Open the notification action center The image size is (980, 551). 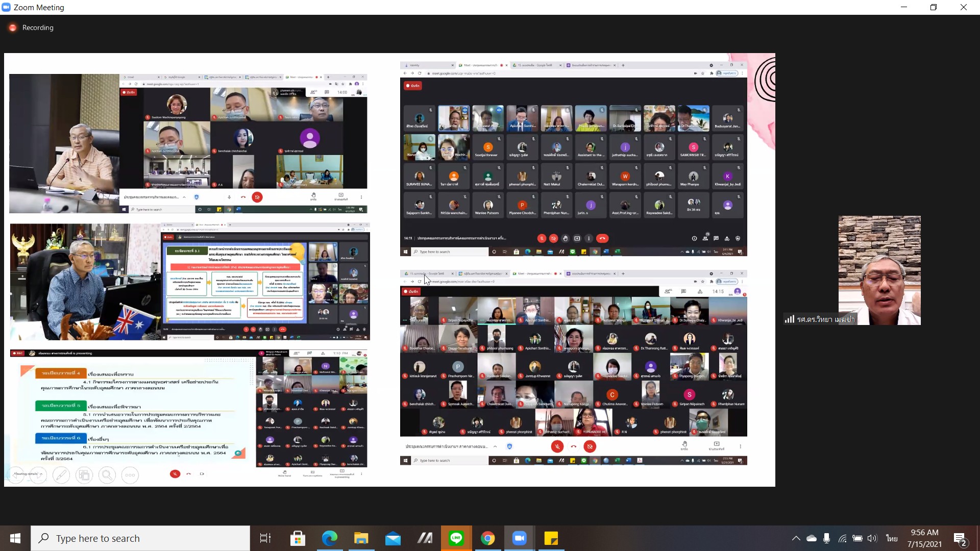point(960,538)
